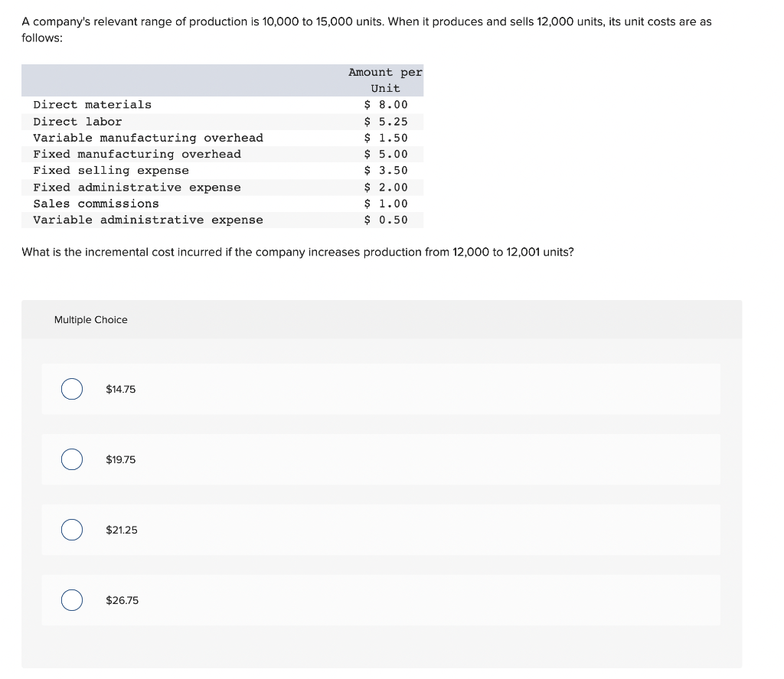Viewport: 784px width, 679px height.
Task: Click the Direct labor row label
Action: pyautogui.click(x=77, y=122)
